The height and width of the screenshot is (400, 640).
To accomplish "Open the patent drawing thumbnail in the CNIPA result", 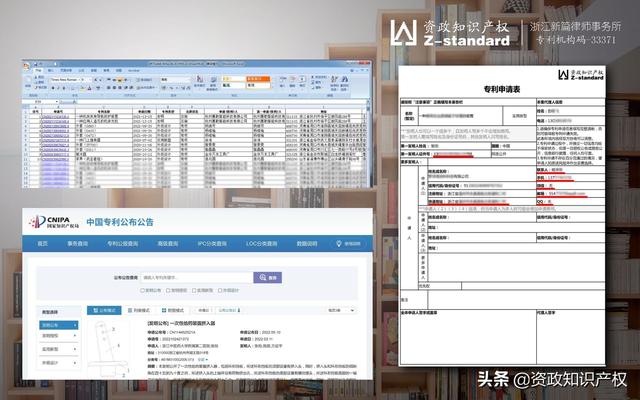I will pyautogui.click(x=109, y=349).
